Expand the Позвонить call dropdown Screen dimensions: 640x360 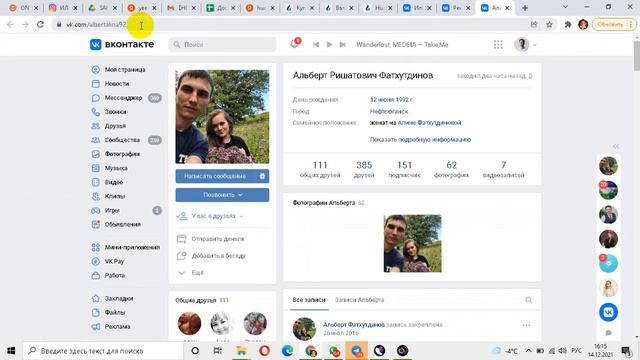tap(222, 195)
